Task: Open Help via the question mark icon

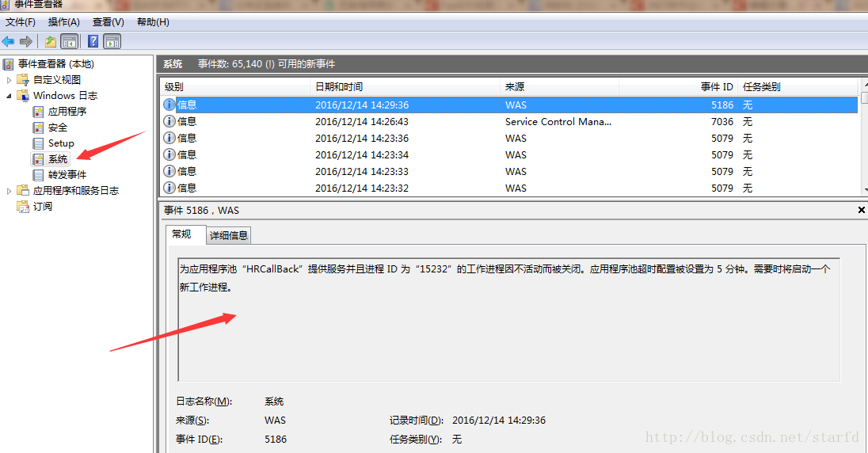Action: 93,41
